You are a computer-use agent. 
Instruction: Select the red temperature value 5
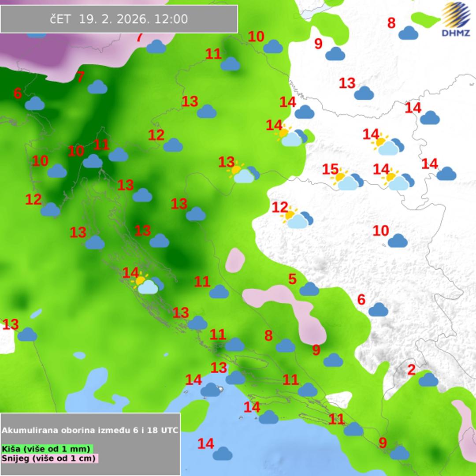(x=292, y=279)
